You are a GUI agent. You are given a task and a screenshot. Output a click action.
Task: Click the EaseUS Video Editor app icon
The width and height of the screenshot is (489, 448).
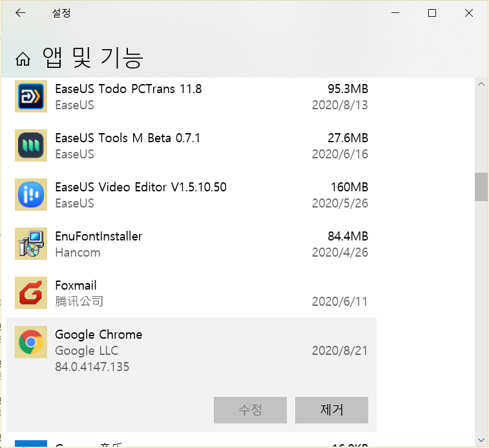pyautogui.click(x=31, y=195)
